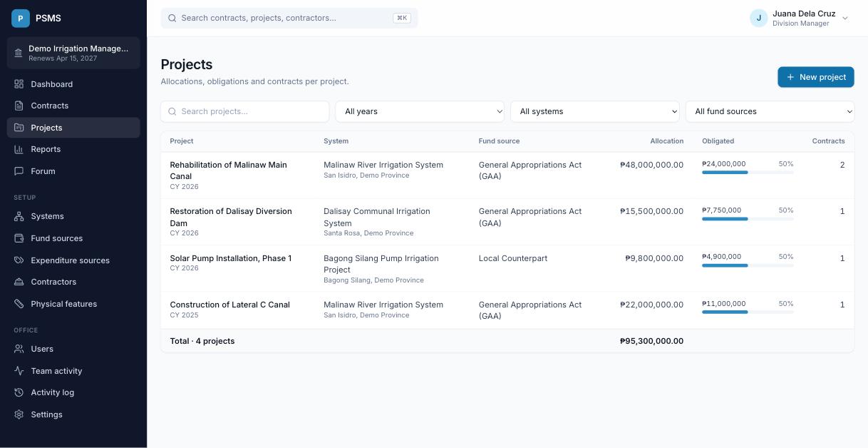Click the magnifier icon in top search bar
This screenshot has height=448, width=868.
[x=172, y=18]
